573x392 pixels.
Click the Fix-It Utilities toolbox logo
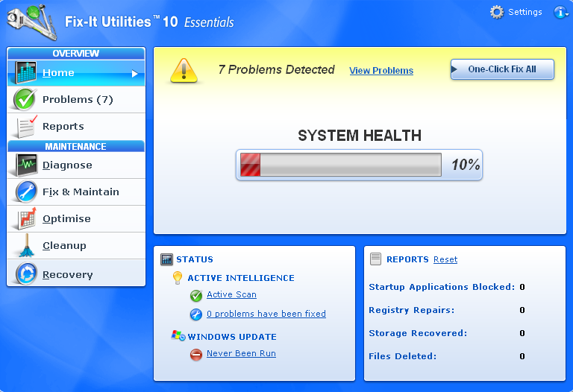[32, 22]
